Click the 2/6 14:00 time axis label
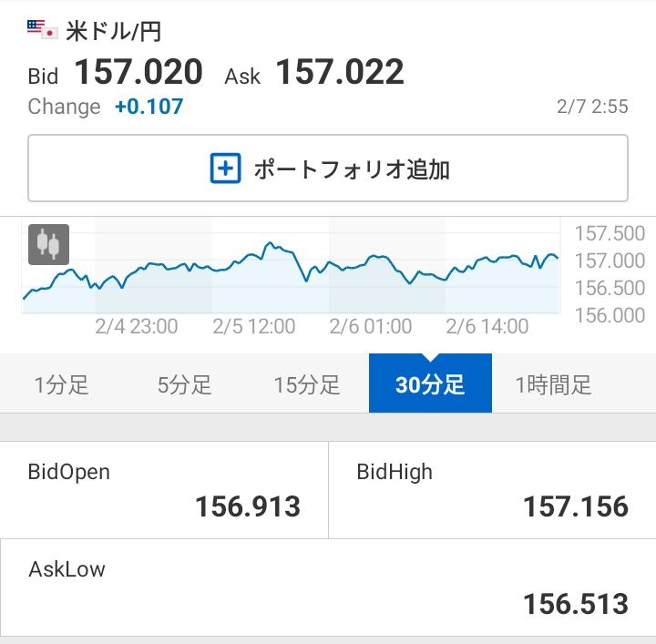 pyautogui.click(x=487, y=326)
